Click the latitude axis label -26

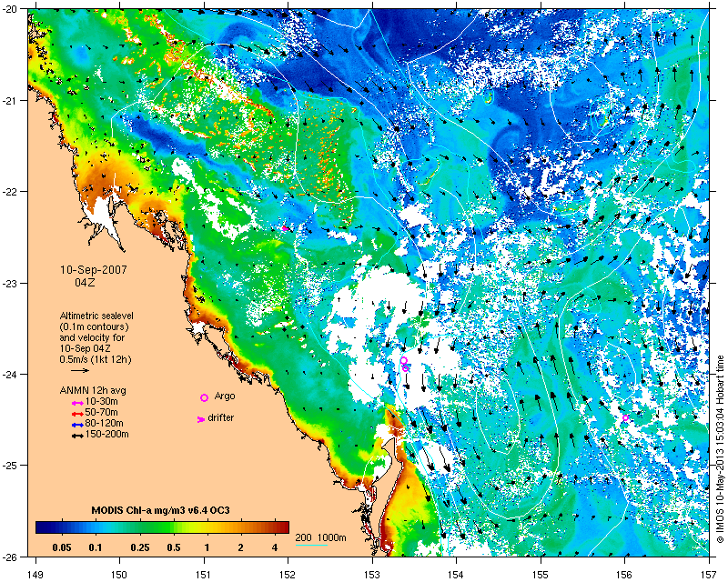(x=12, y=557)
